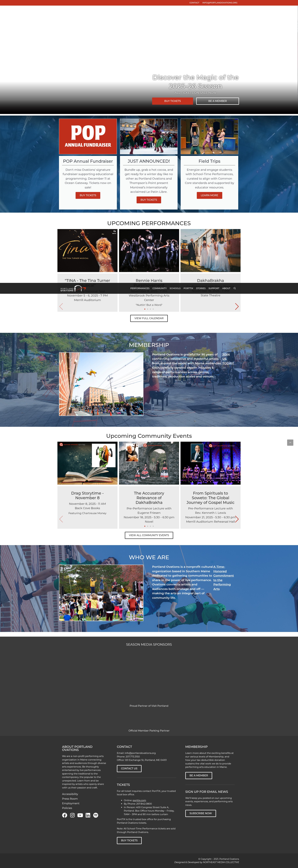Open the Le Patin Libre skating image

pos(149,136)
